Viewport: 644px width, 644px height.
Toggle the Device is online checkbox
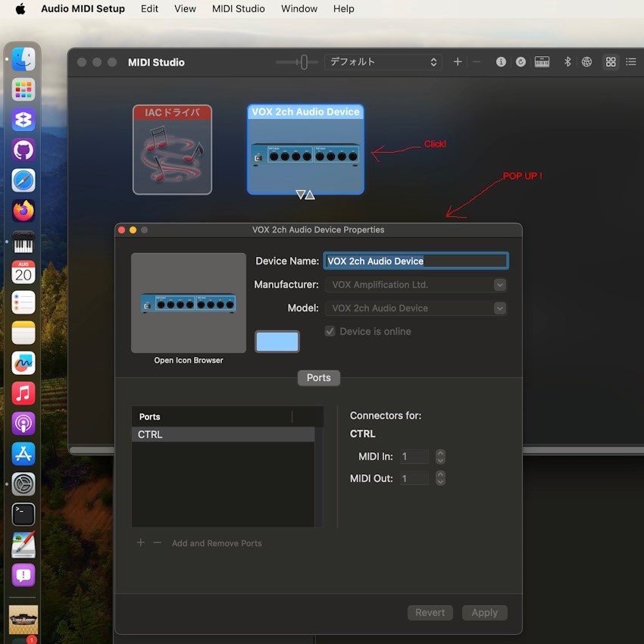coord(330,331)
